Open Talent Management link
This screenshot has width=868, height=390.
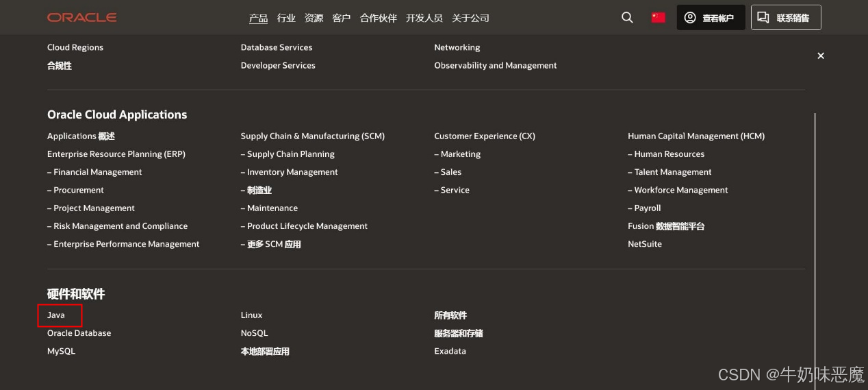669,172
